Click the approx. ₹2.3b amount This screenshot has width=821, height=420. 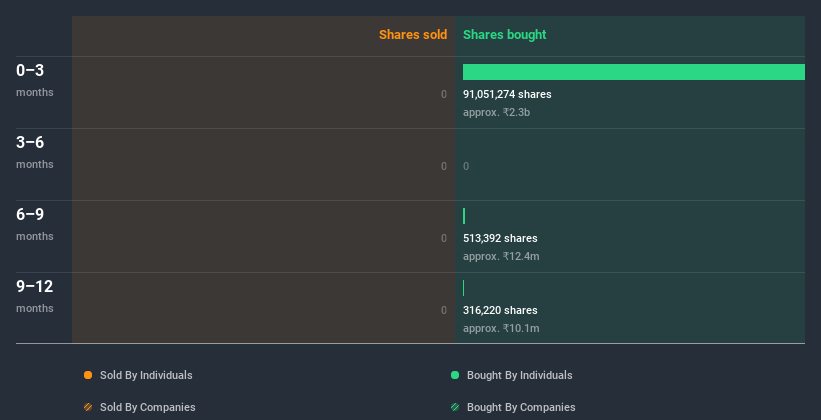[496, 112]
